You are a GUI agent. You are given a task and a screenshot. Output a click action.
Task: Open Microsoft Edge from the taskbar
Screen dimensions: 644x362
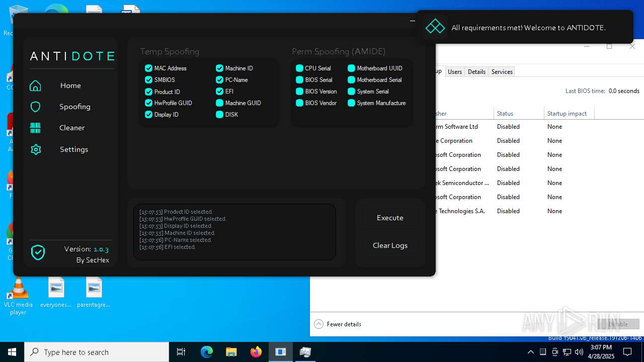tap(207, 352)
